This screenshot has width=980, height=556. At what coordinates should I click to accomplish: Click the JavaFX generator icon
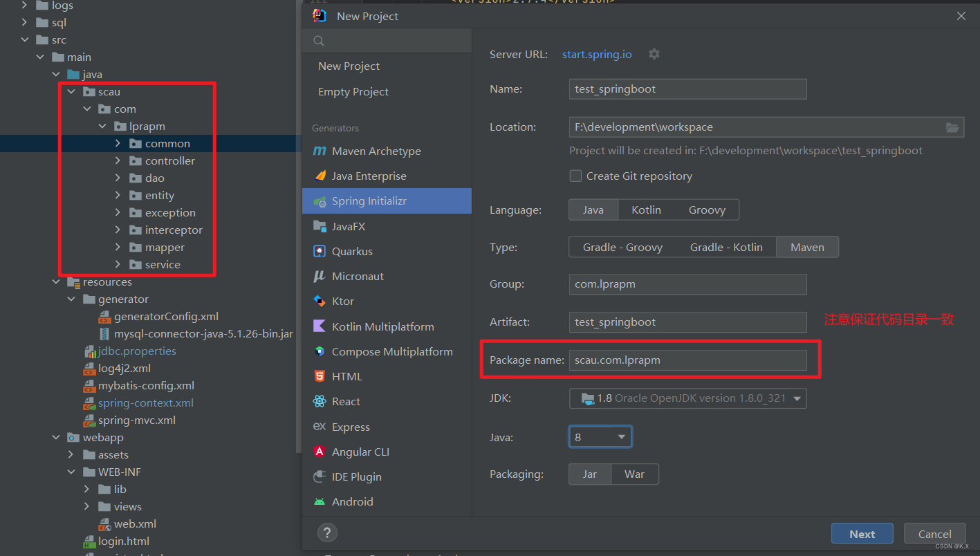tap(320, 226)
